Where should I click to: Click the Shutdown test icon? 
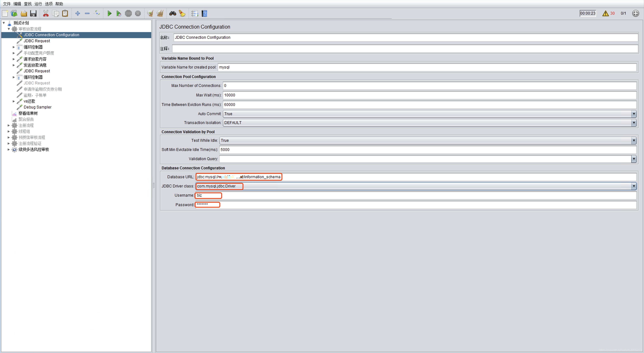138,13
